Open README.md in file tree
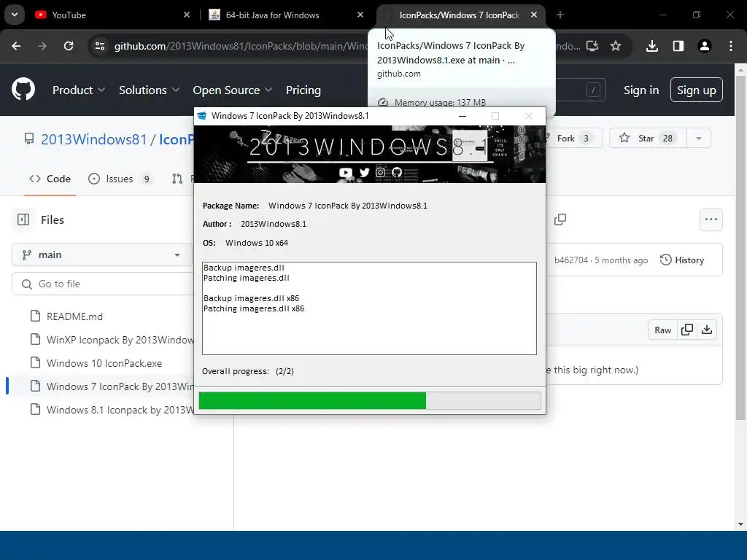This screenshot has width=747, height=560. point(75,316)
